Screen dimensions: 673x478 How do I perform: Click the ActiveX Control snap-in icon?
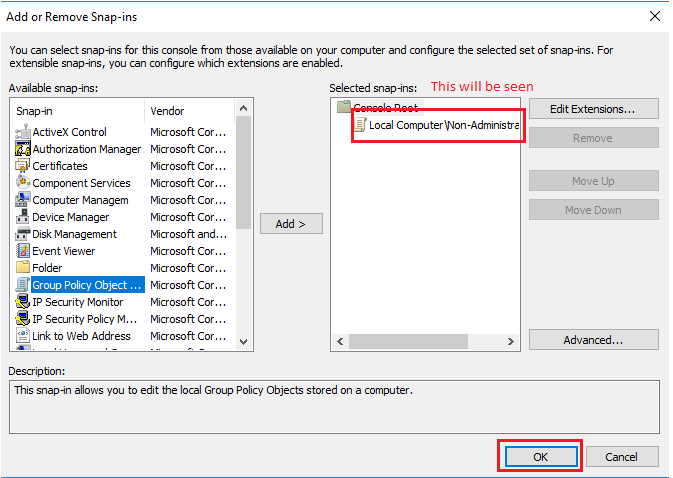(23, 132)
